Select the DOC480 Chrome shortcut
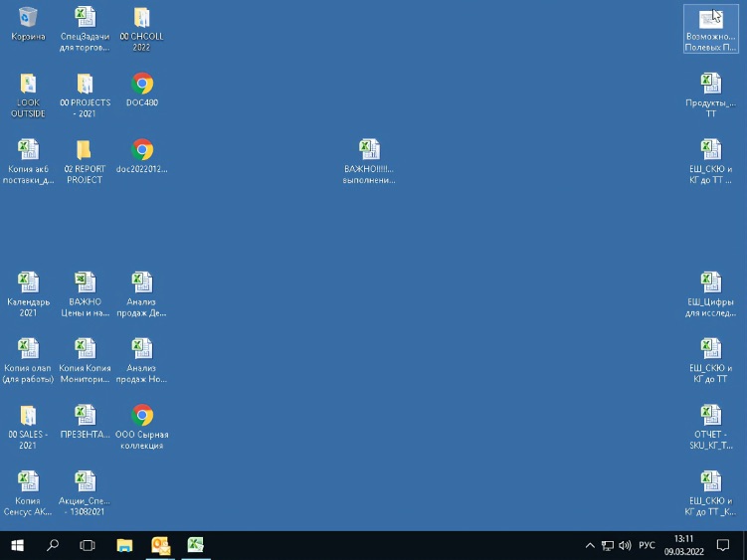Screen dimensions: 747x560 pos(142,85)
